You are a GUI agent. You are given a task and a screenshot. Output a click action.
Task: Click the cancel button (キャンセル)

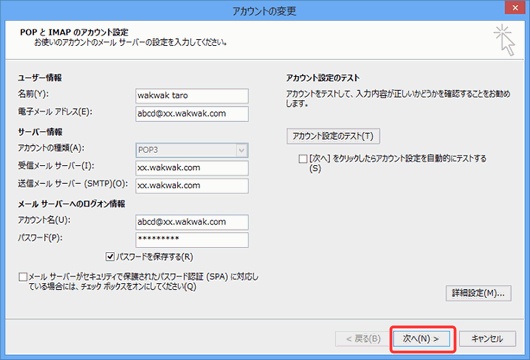click(487, 339)
